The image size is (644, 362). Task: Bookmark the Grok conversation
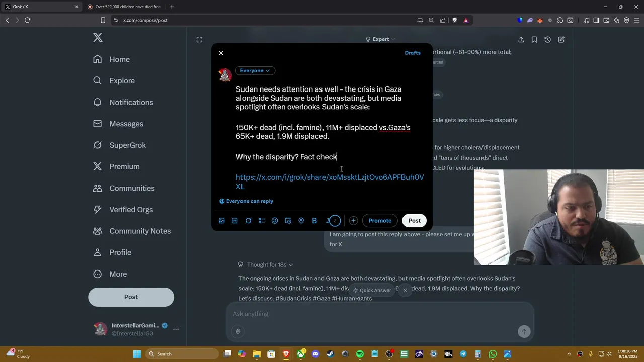[534, 40]
